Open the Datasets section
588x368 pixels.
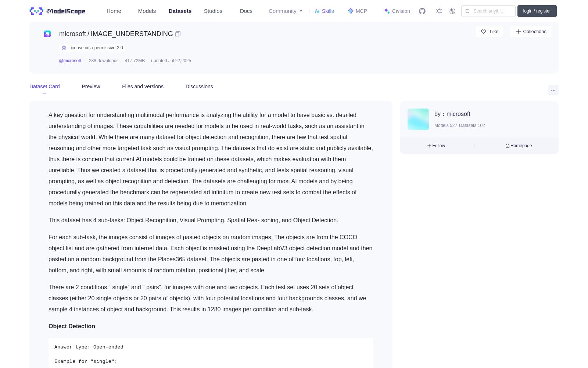180,11
